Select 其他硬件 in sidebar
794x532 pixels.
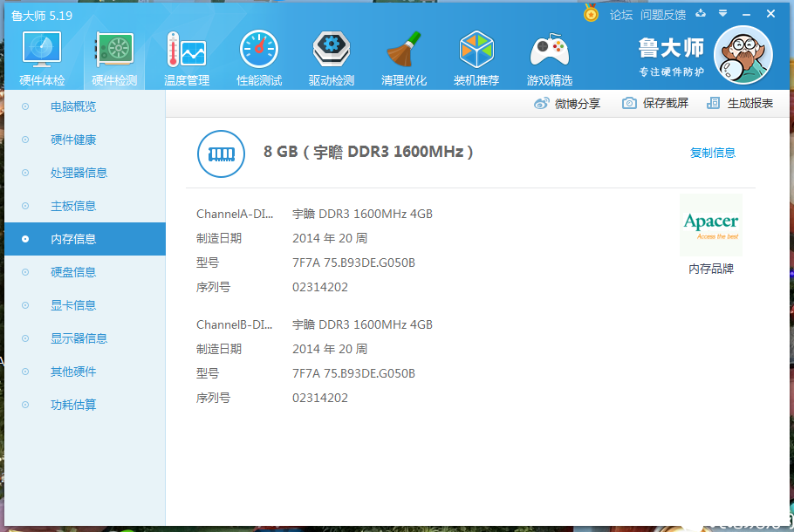pyautogui.click(x=85, y=372)
